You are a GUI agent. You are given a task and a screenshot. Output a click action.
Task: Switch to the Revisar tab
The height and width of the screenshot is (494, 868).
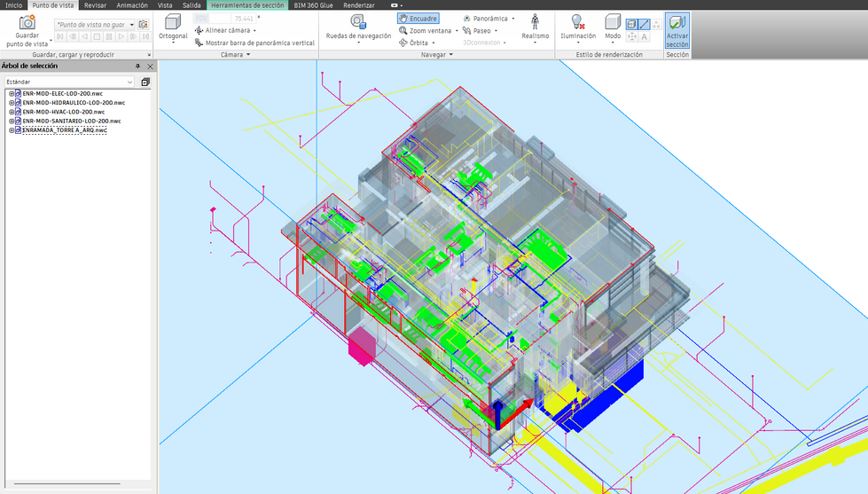pyautogui.click(x=95, y=5)
